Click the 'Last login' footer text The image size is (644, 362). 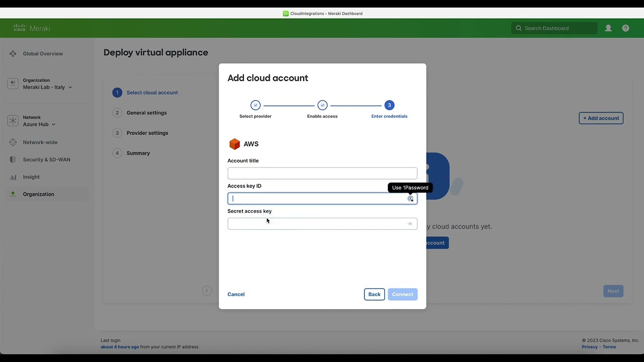click(x=111, y=340)
